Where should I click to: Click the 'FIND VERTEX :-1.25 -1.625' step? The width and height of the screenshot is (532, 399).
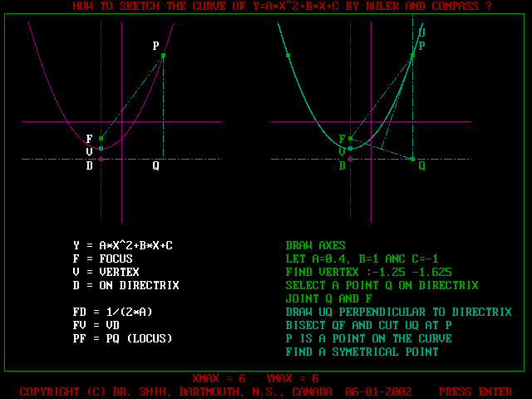coord(369,272)
